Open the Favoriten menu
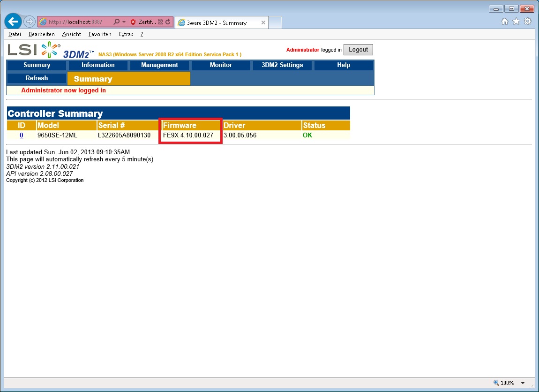The height and width of the screenshot is (392, 539). pyautogui.click(x=100, y=34)
